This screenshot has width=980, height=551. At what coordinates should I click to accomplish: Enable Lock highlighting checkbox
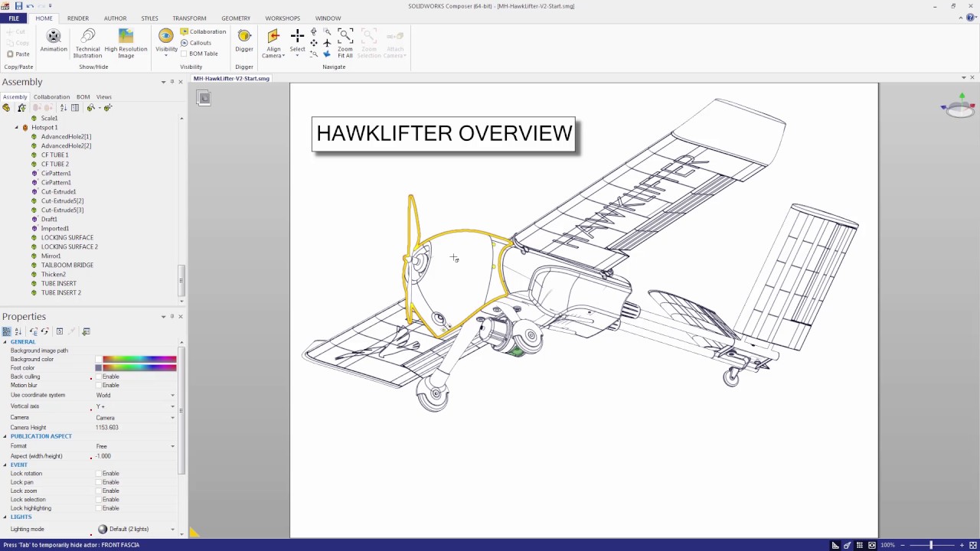click(x=99, y=508)
